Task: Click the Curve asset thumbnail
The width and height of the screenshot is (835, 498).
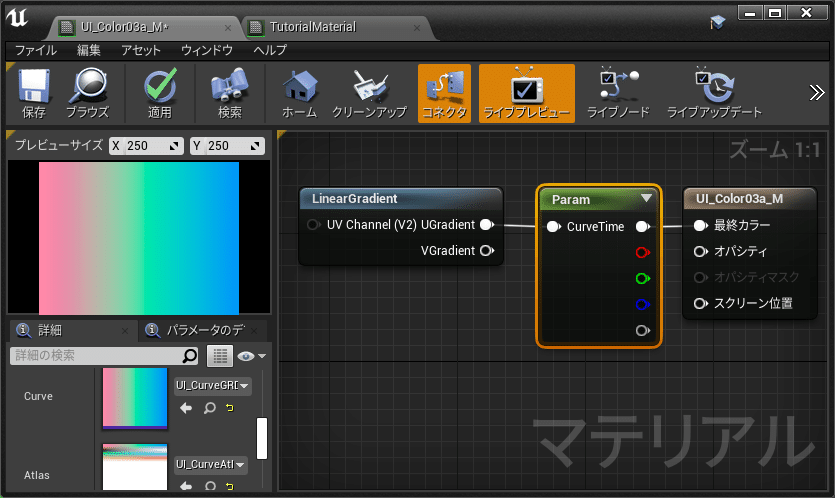Action: pyautogui.click(x=135, y=397)
